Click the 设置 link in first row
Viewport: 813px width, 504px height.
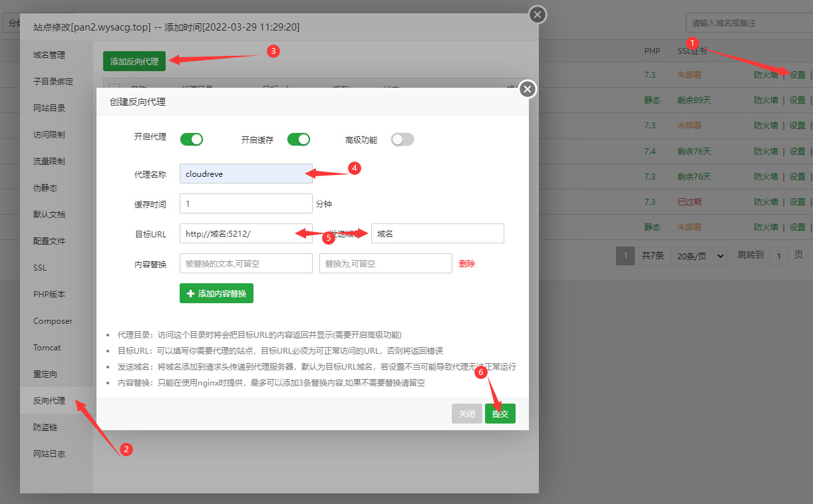coord(798,74)
